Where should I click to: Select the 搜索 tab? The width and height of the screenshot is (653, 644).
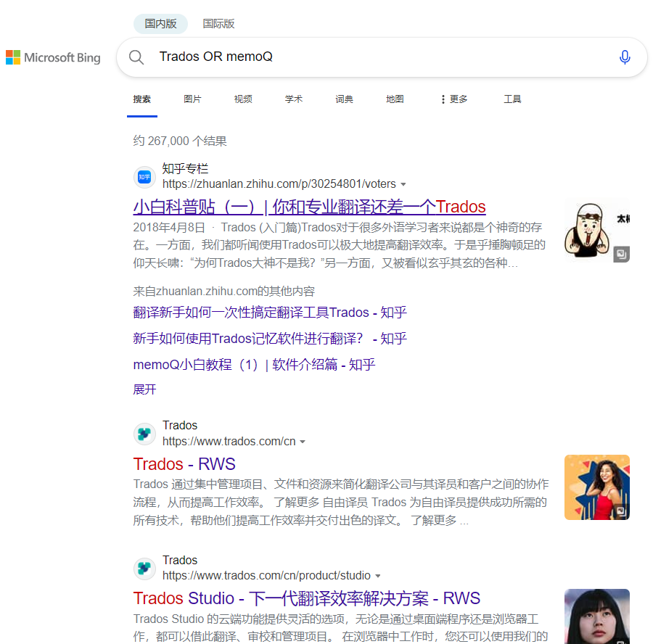pyautogui.click(x=142, y=99)
